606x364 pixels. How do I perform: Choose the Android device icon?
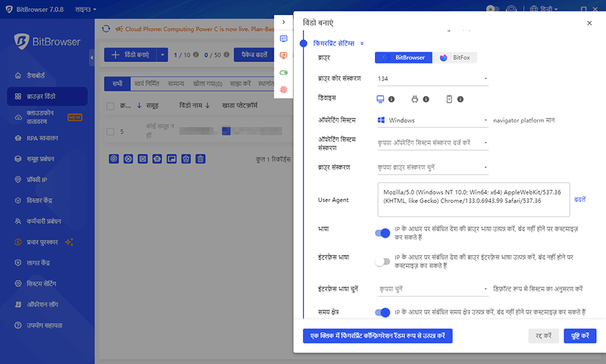pos(414,99)
